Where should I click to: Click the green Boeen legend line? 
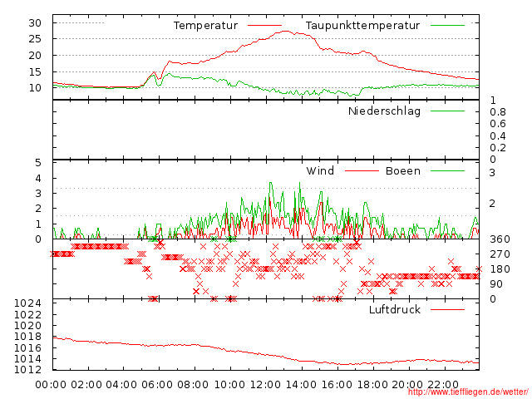[447, 170]
